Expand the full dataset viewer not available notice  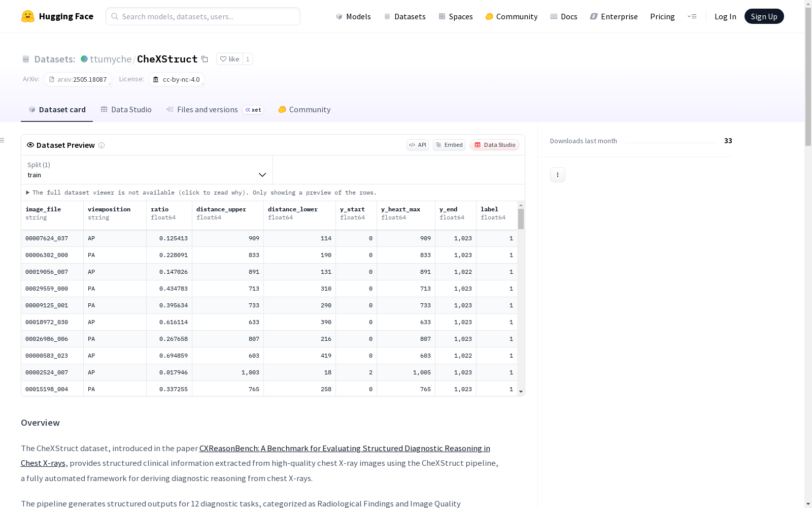coord(201,193)
